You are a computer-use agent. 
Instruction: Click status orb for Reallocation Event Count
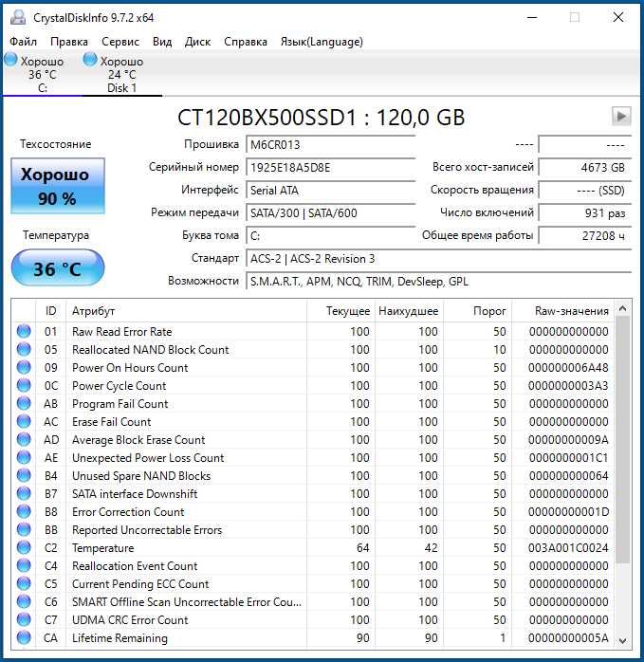[24, 566]
